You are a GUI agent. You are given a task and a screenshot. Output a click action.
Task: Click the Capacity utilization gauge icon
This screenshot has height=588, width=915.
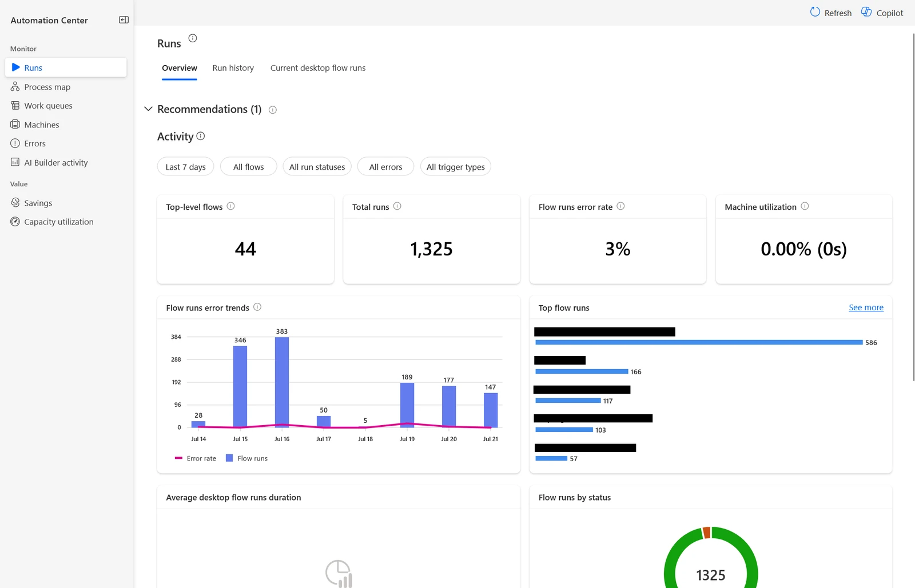tap(15, 222)
